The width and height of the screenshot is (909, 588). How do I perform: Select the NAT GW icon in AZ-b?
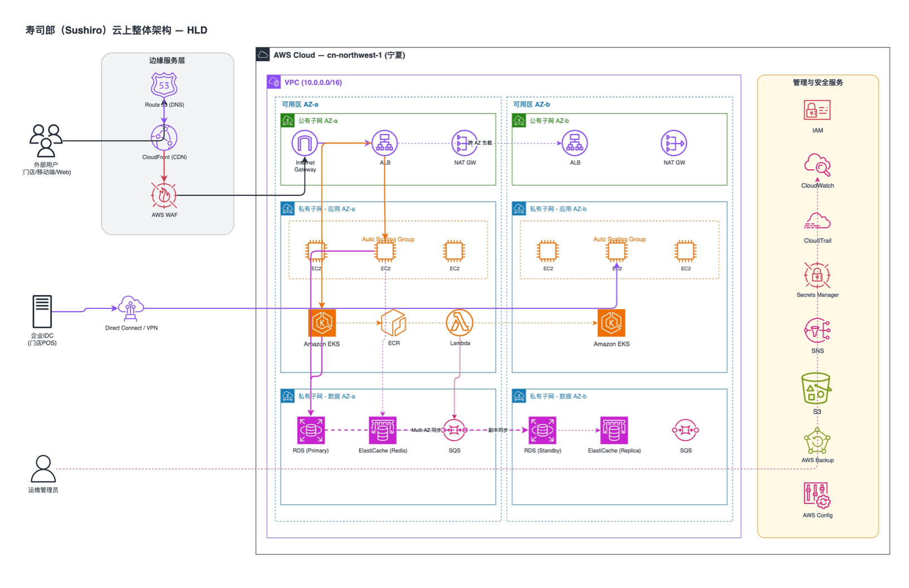(x=674, y=144)
